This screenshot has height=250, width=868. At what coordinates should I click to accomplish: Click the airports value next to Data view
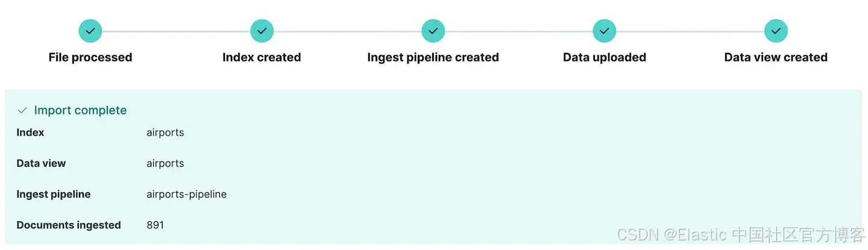[x=165, y=163]
